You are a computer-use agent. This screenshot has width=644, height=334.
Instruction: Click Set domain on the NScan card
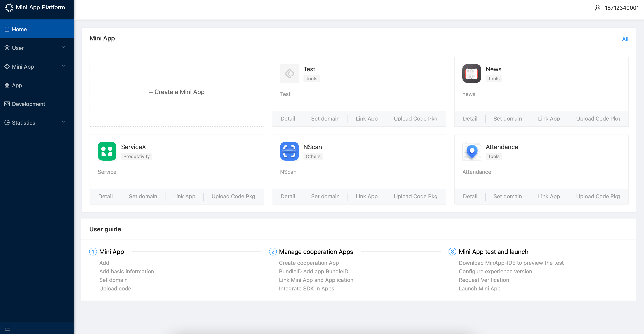325,197
